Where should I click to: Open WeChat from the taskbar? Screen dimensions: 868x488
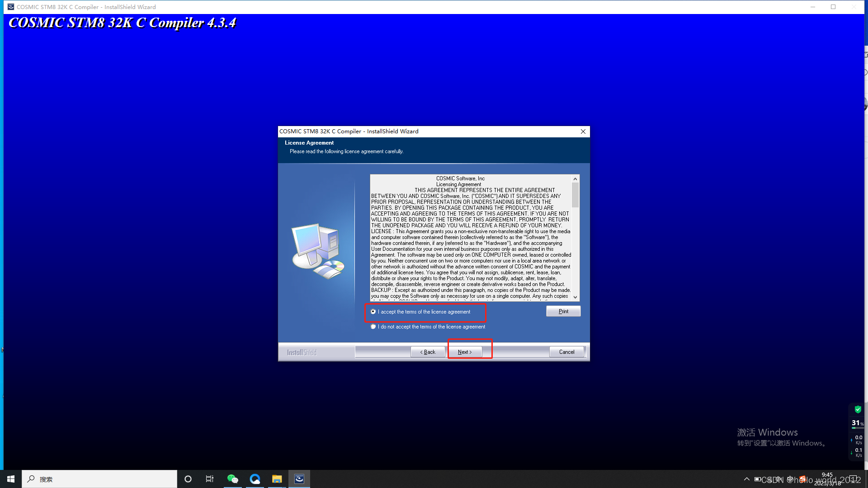tap(232, 479)
